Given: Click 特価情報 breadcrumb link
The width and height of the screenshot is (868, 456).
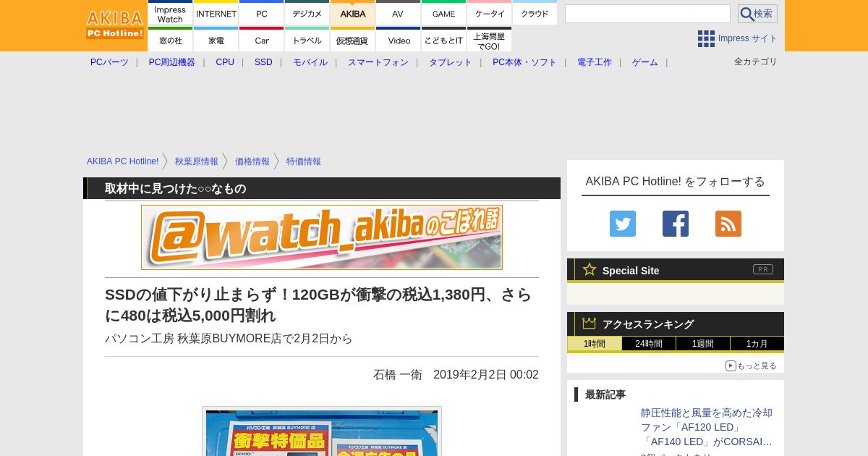Looking at the screenshot, I should tap(304, 161).
